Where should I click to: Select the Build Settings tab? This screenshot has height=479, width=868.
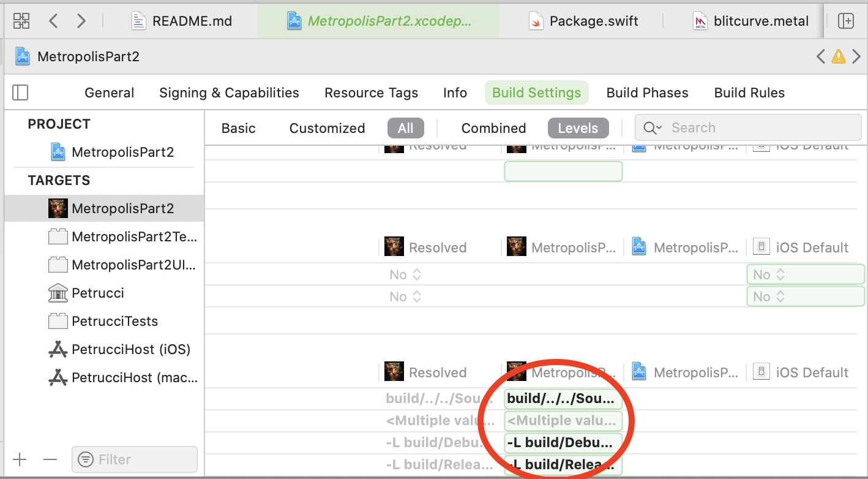point(536,92)
